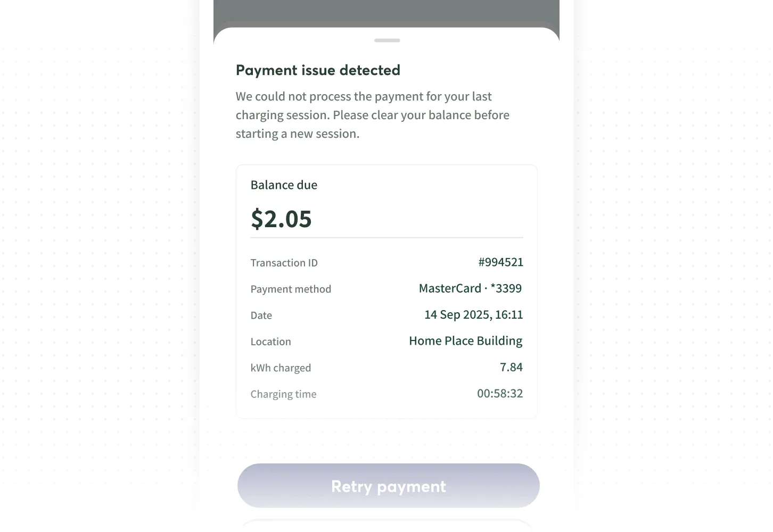Click the Retry payment button
The height and width of the screenshot is (532, 773).
[x=388, y=486]
